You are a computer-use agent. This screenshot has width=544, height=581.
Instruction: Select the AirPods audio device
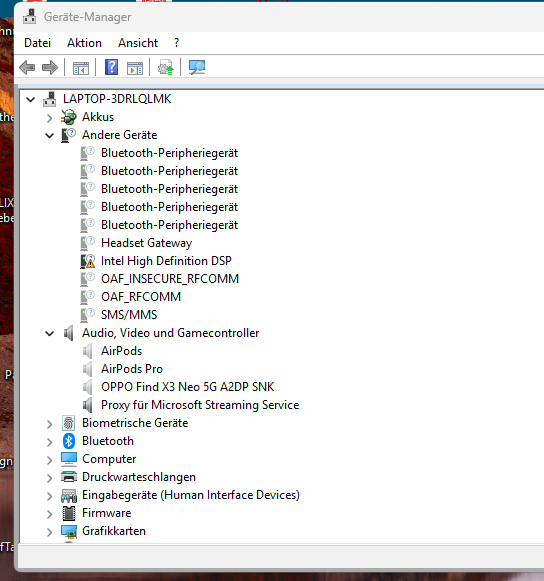pos(122,351)
